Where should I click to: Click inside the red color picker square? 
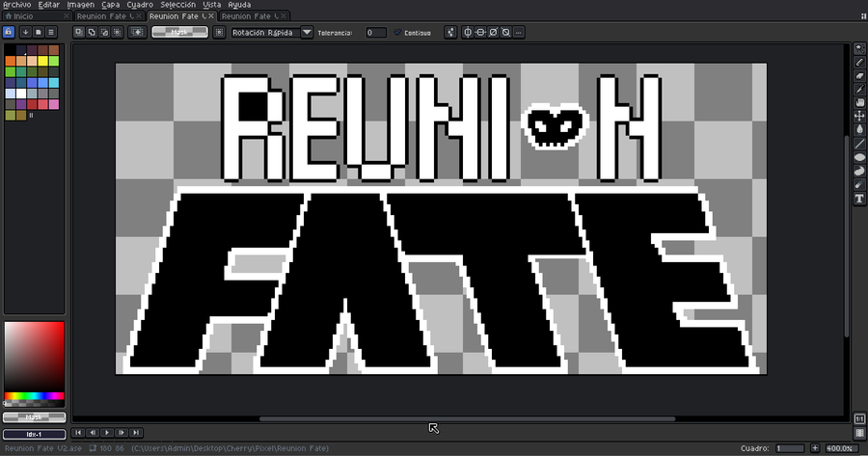(35, 357)
